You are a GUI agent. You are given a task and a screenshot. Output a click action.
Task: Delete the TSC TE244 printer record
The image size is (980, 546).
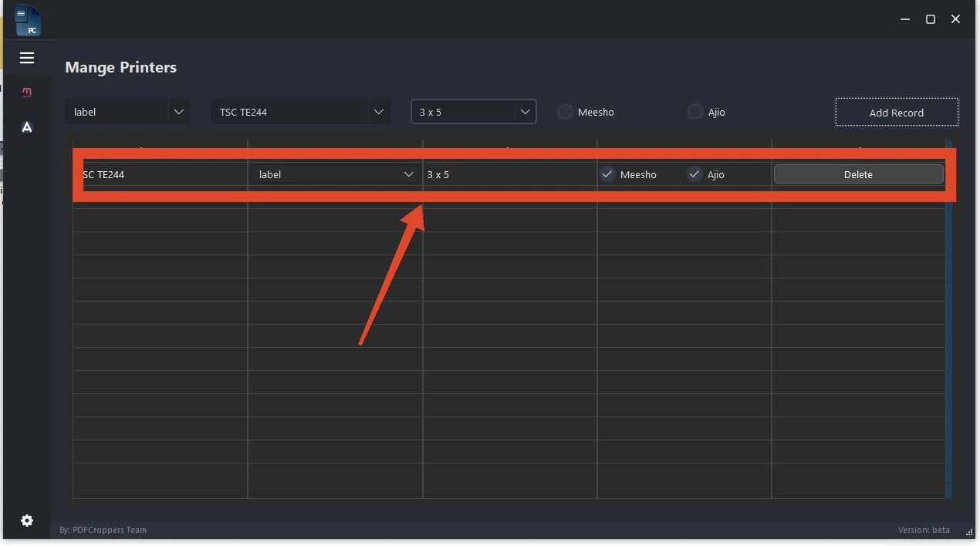[858, 174]
